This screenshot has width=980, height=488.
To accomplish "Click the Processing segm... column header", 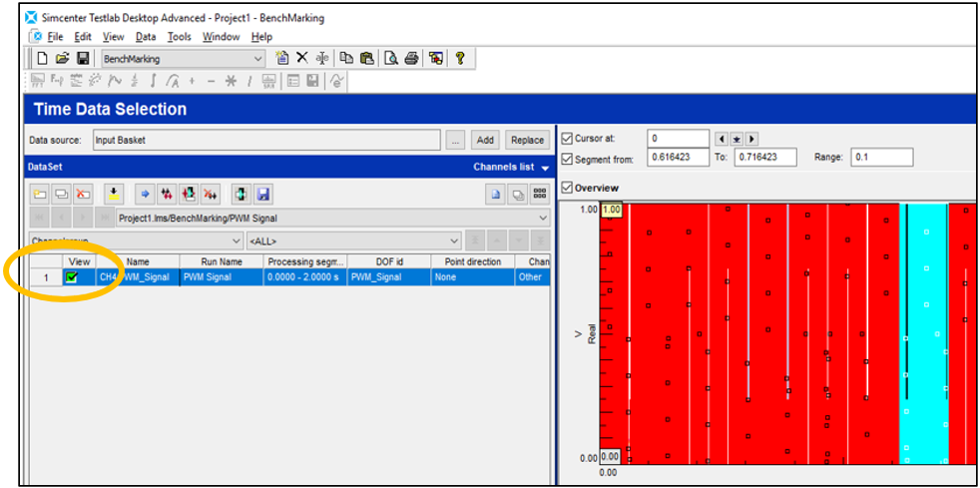I will [305, 261].
